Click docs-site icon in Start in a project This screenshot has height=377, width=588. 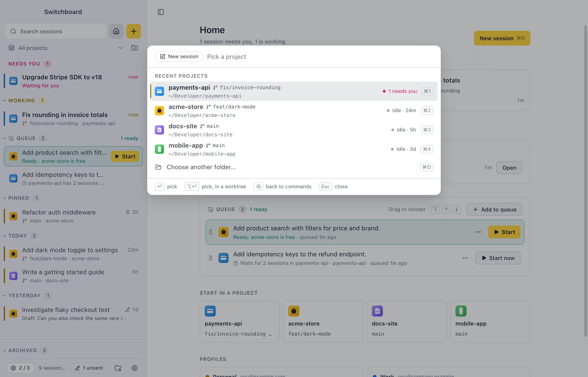(x=377, y=311)
